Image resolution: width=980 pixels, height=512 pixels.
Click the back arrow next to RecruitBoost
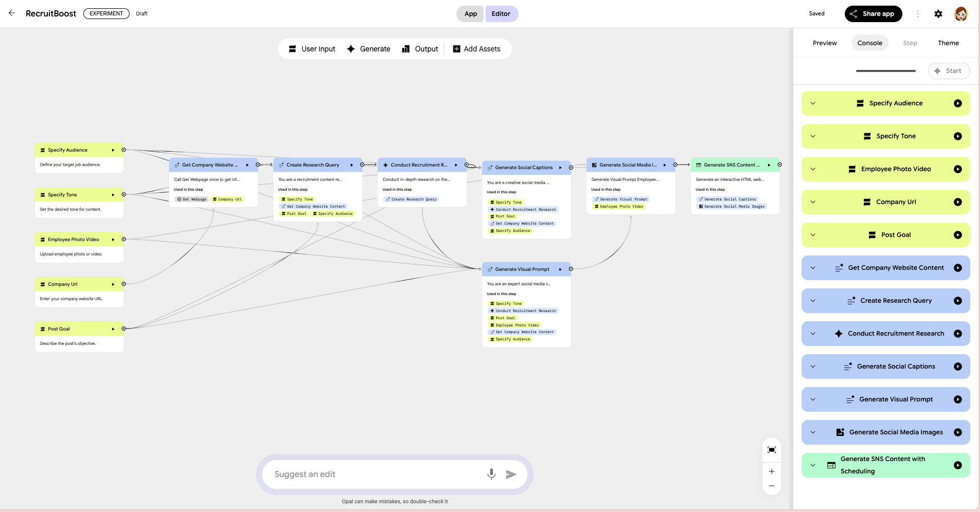point(12,13)
